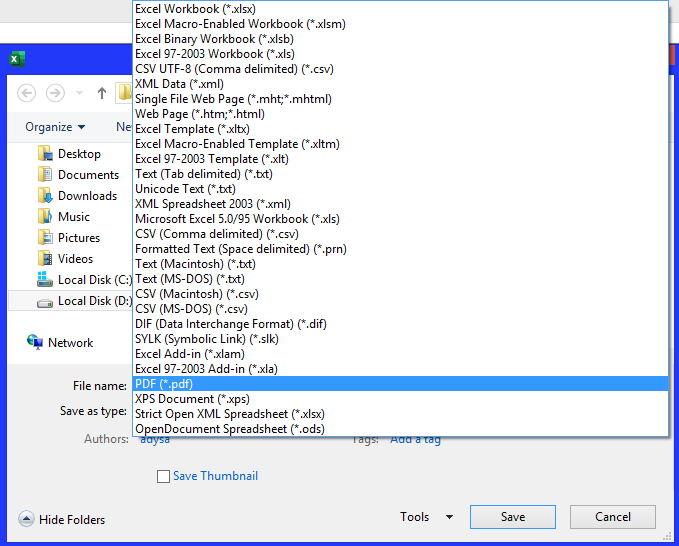
Task: Enable the Save Thumbnail checkbox
Action: tap(163, 477)
